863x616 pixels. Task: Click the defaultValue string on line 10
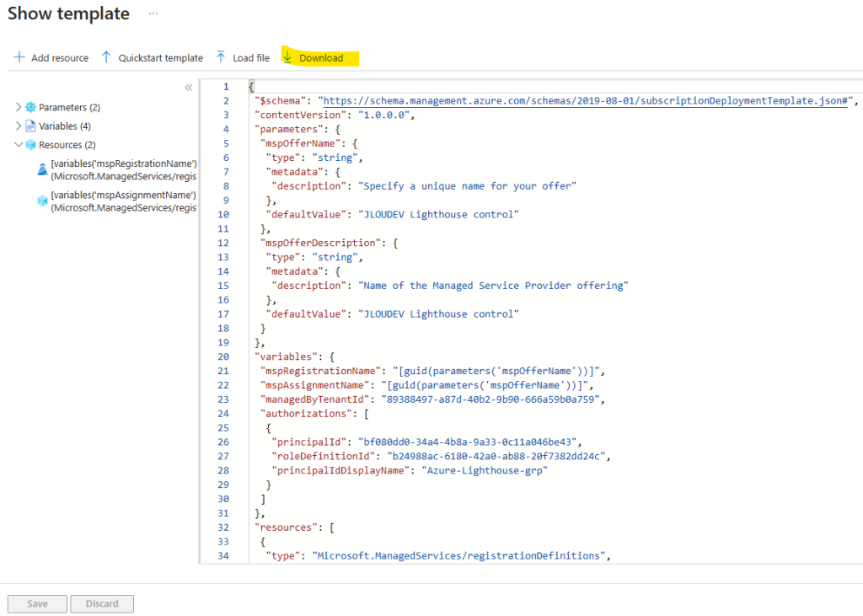(x=438, y=215)
